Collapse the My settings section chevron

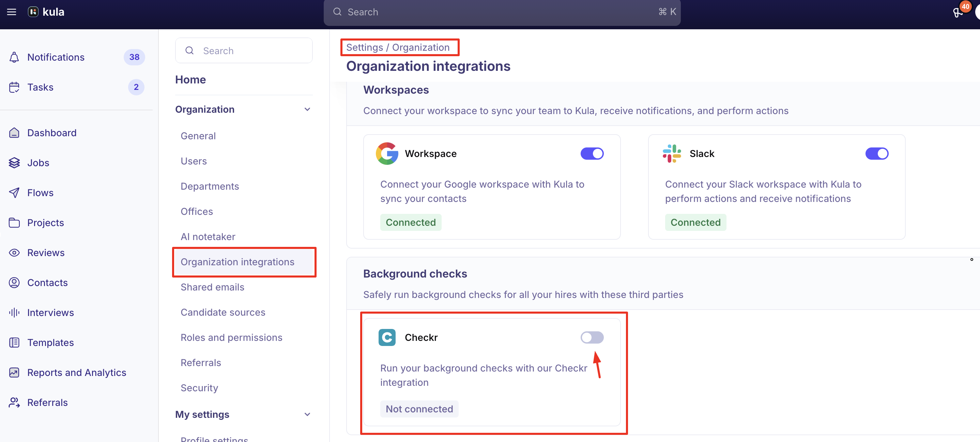307,414
